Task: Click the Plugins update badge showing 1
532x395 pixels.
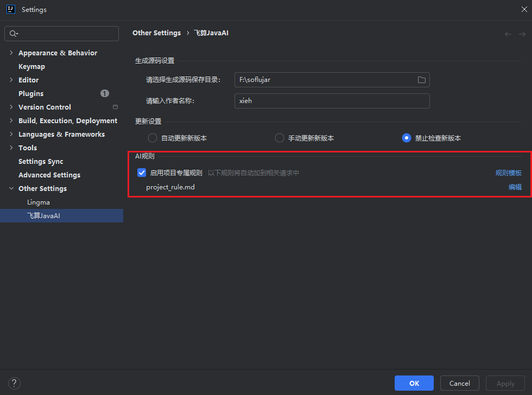Action: point(104,93)
